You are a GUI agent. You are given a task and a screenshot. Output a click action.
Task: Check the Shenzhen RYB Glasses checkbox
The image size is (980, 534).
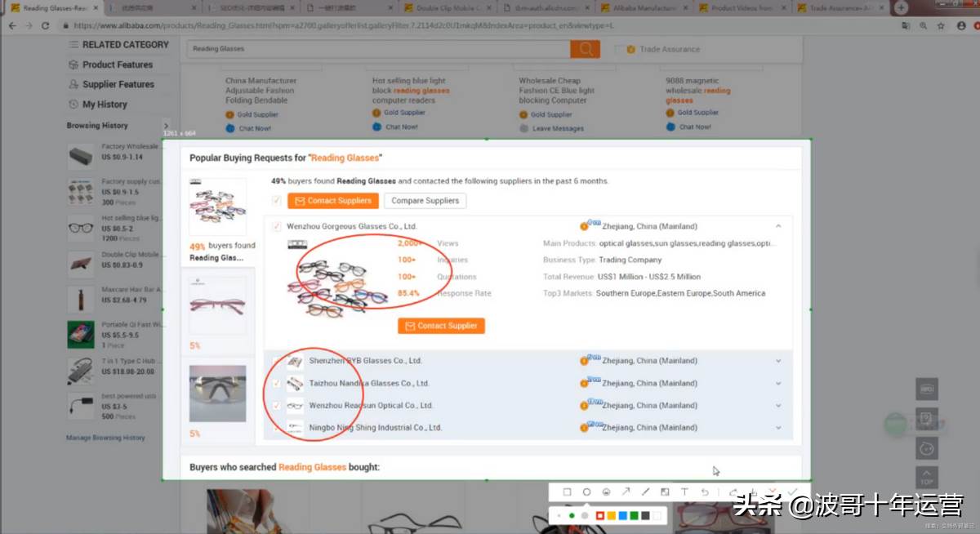[x=277, y=361]
